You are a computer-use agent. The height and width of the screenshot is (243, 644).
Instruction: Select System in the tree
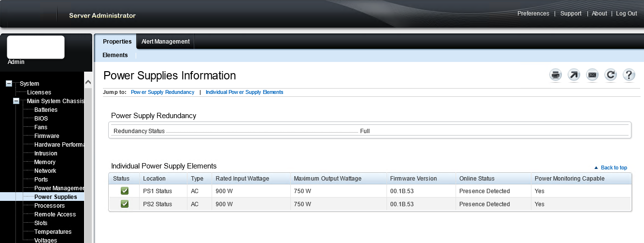point(29,84)
